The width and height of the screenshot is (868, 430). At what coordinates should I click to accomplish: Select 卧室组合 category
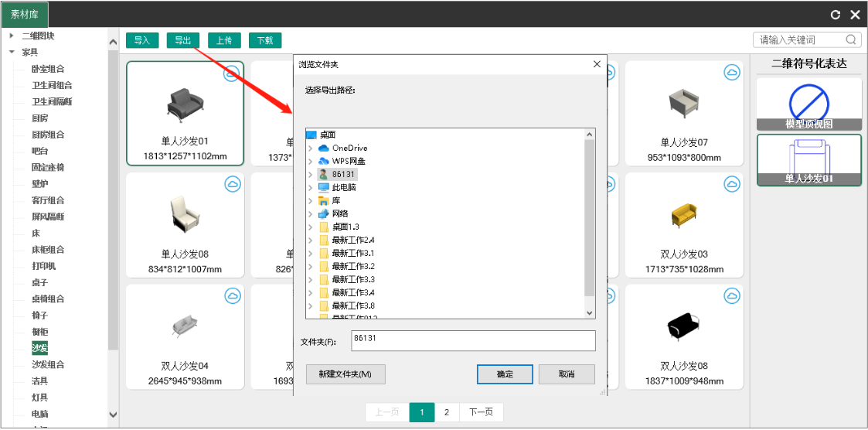(48, 69)
